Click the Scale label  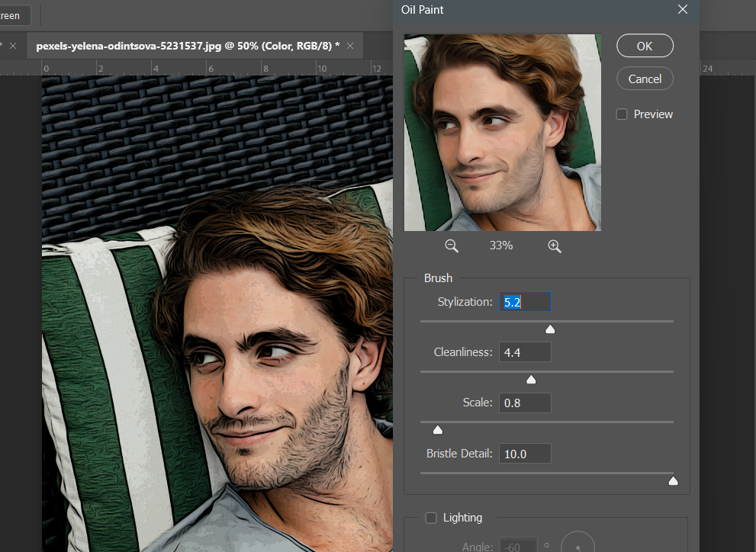478,403
